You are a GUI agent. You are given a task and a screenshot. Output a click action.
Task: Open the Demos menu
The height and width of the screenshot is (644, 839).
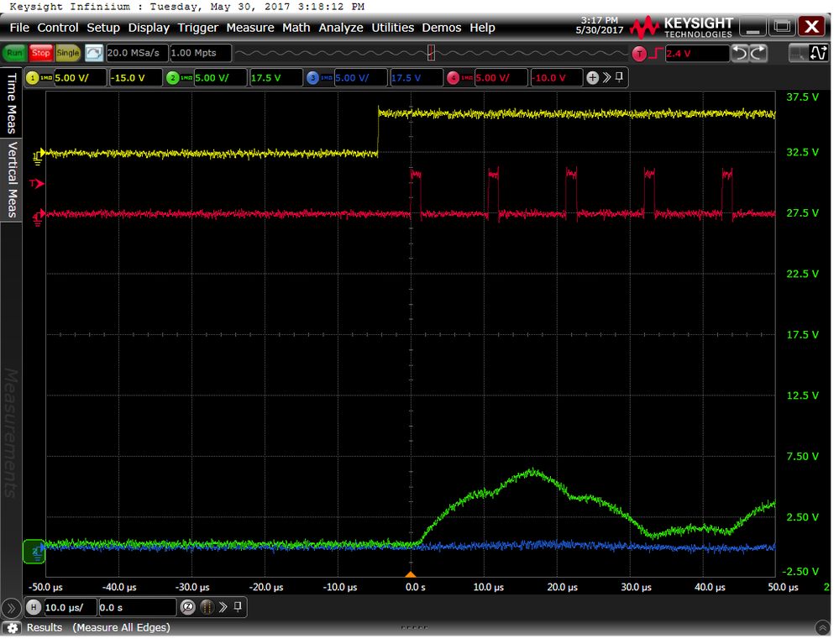(x=442, y=28)
